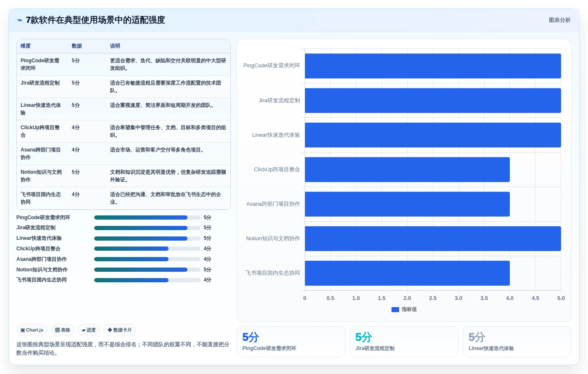Click the Jira研发流程定制 progress bar
This screenshot has height=374, width=588.
[x=147, y=228]
